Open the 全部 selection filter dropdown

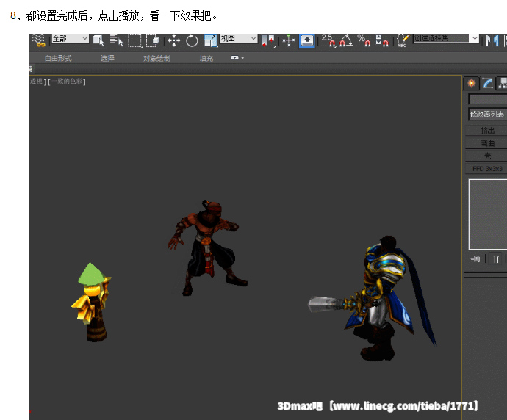click(70, 38)
